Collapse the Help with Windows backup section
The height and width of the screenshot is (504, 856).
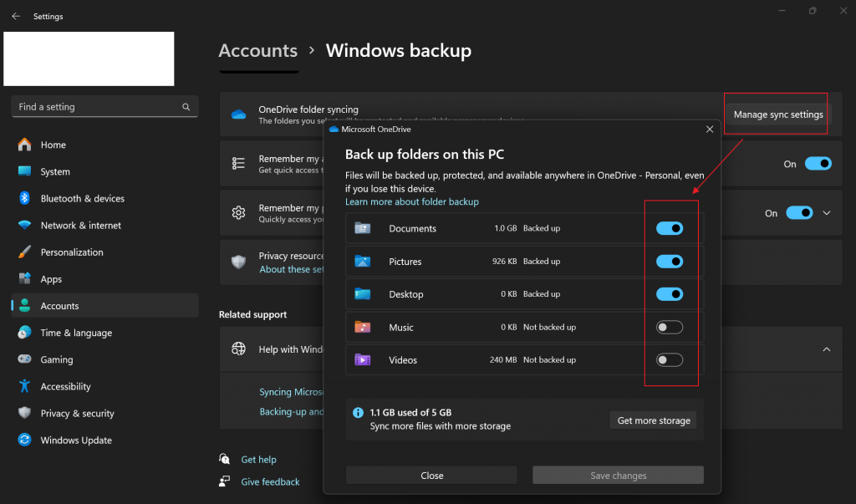pos(827,349)
